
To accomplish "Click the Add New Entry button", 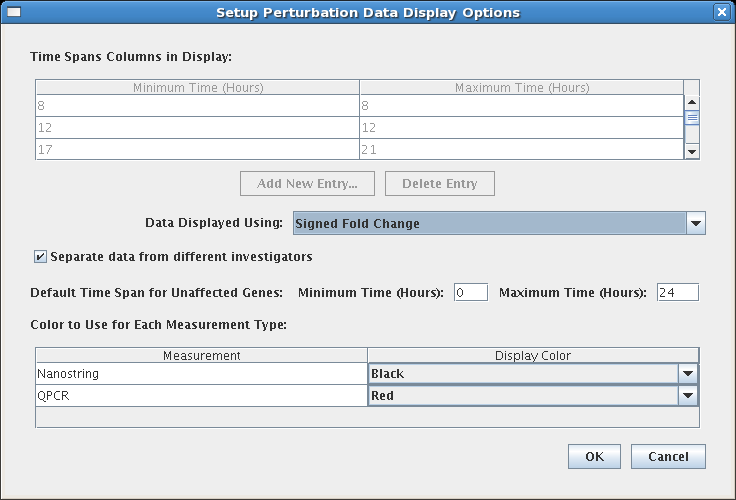I will coord(308,184).
